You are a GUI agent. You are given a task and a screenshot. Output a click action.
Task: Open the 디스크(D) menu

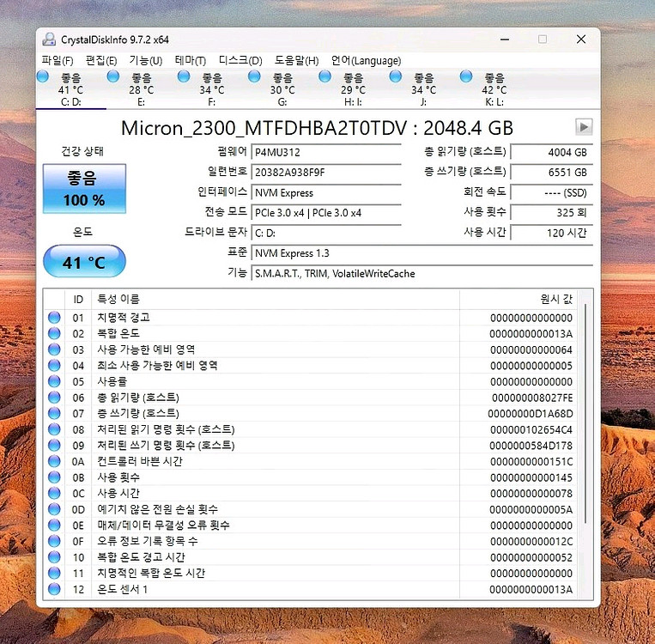coord(240,61)
